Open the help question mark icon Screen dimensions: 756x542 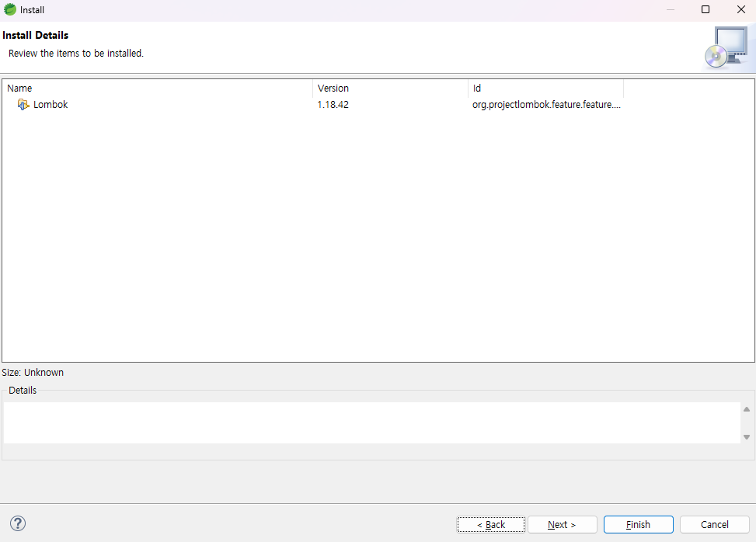(18, 523)
